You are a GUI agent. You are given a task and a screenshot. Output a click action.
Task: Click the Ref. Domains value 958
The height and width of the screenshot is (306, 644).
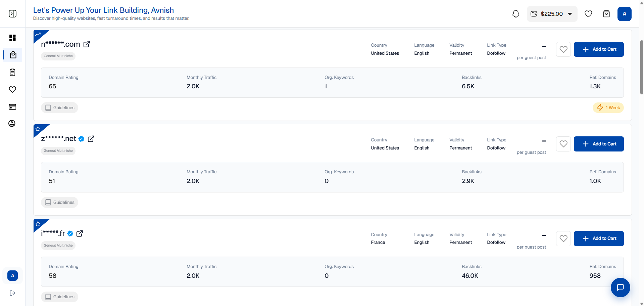(595, 276)
